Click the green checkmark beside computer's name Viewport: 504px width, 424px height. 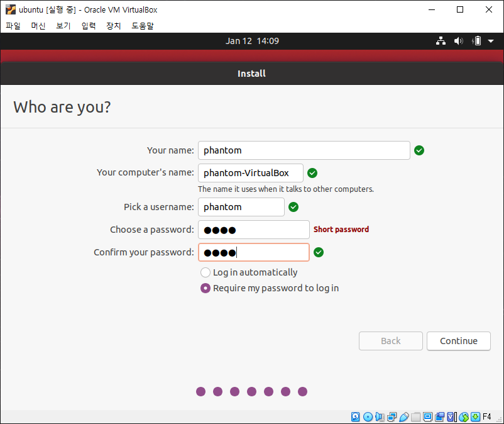pos(312,173)
